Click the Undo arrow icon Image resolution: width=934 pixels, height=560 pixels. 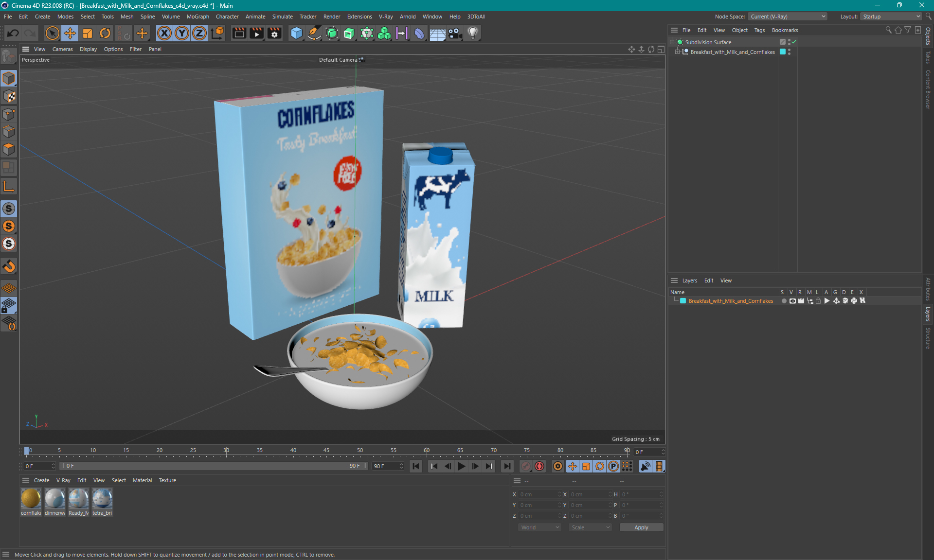(13, 33)
